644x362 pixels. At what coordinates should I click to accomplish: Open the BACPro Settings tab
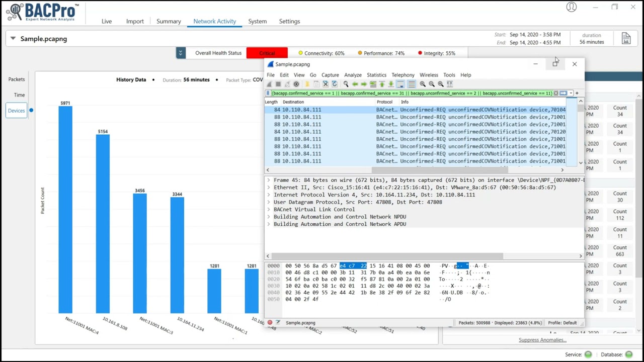click(289, 21)
